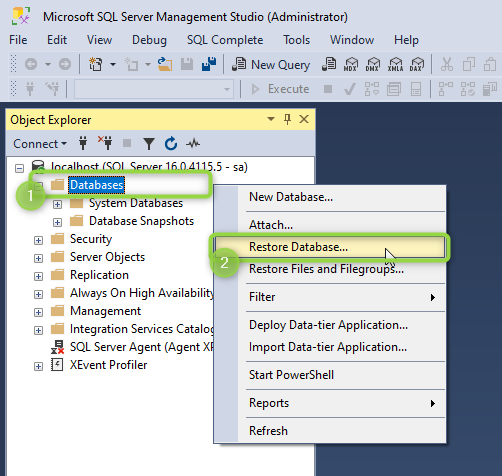Click the Open File folder icon

[165, 64]
